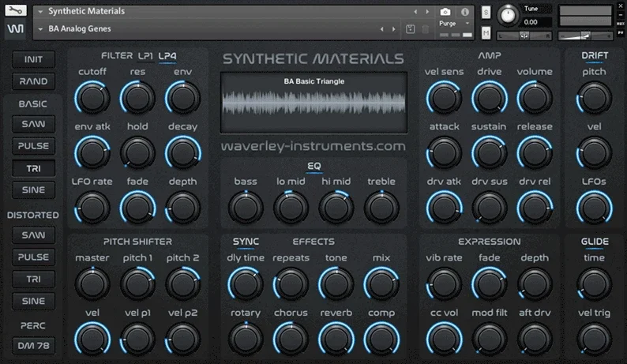
Task: Go to the previous instrument with the left arrow
Action: [416, 12]
